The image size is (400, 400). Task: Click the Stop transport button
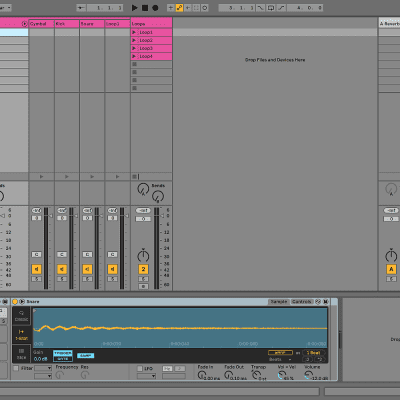coord(145,8)
